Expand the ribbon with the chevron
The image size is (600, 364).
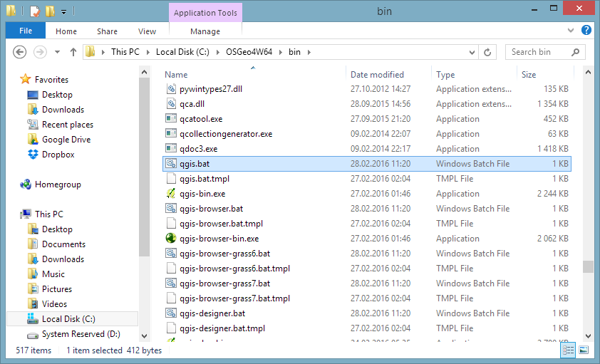571,31
